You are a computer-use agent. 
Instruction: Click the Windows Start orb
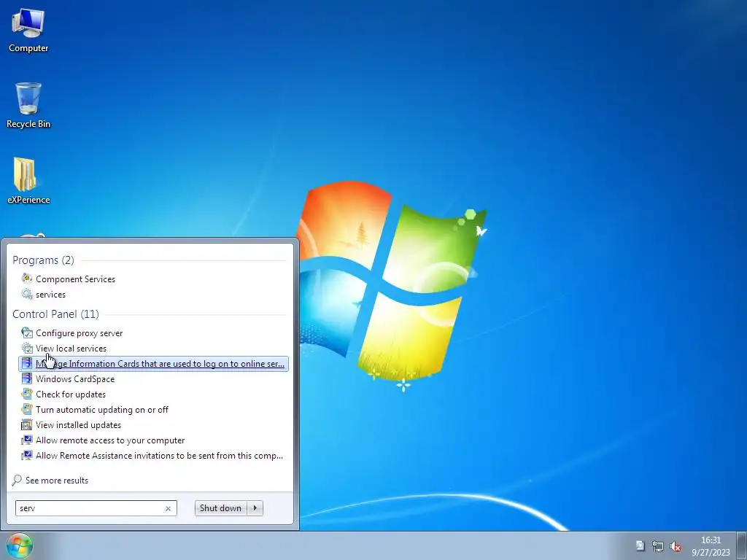coord(19,545)
